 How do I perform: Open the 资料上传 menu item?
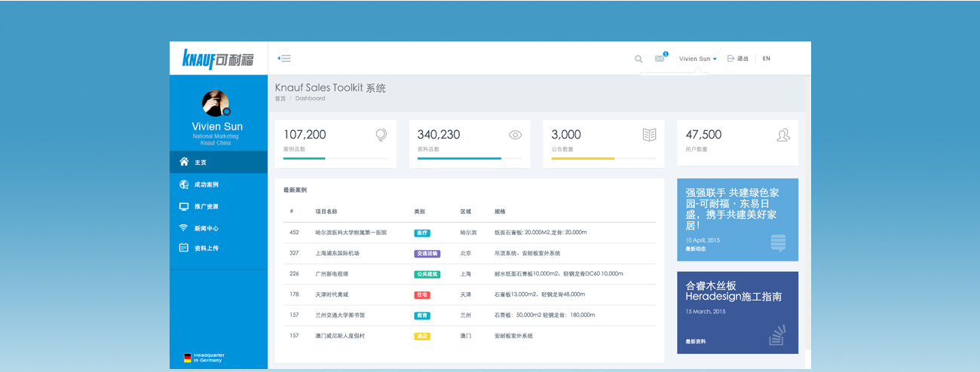click(219, 248)
